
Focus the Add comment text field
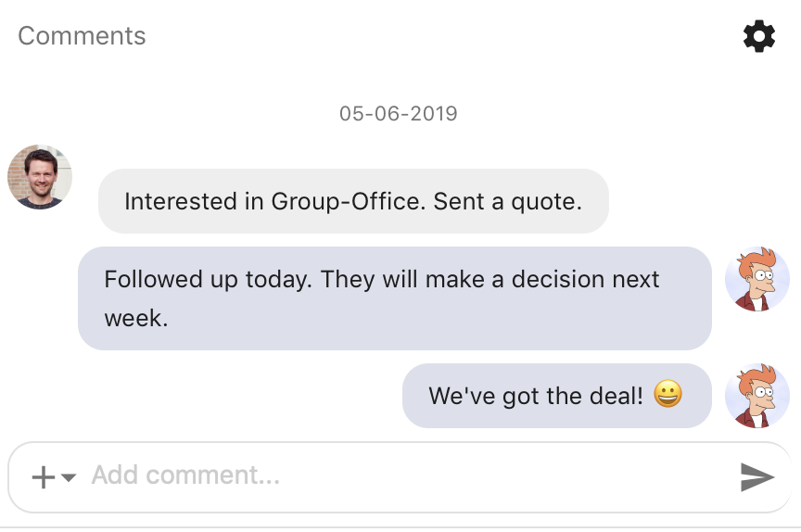[x=371, y=475]
